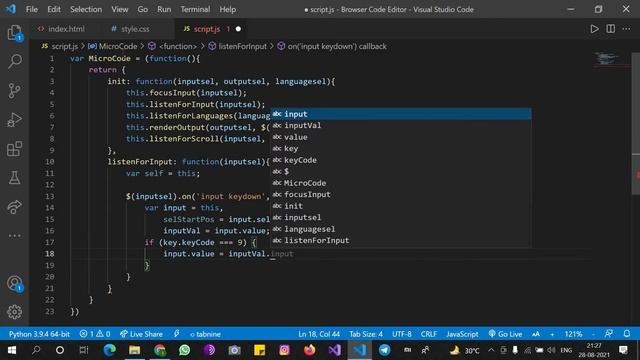Start the server with Go Live
Screen dimensions: 640x360
click(x=505, y=334)
